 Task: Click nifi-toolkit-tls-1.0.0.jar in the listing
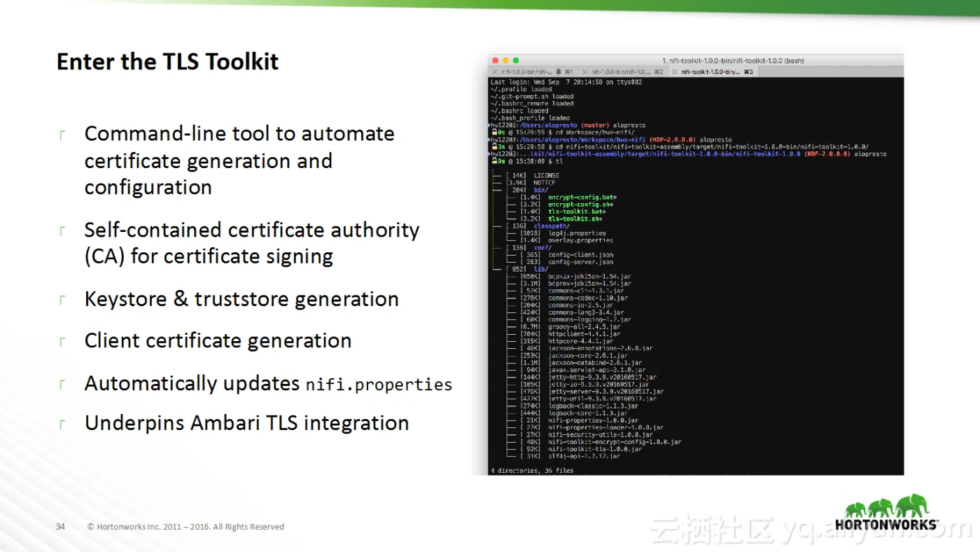point(595,449)
